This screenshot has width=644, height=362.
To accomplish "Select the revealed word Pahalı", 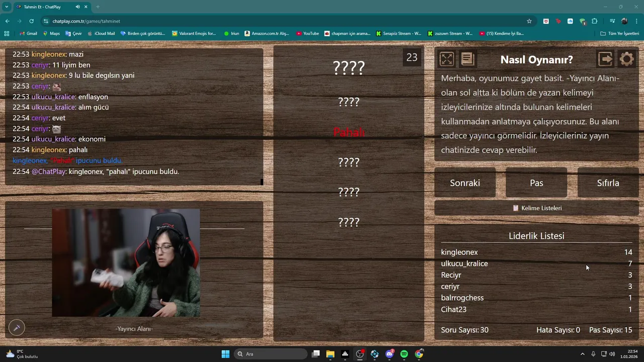I will pos(349,132).
